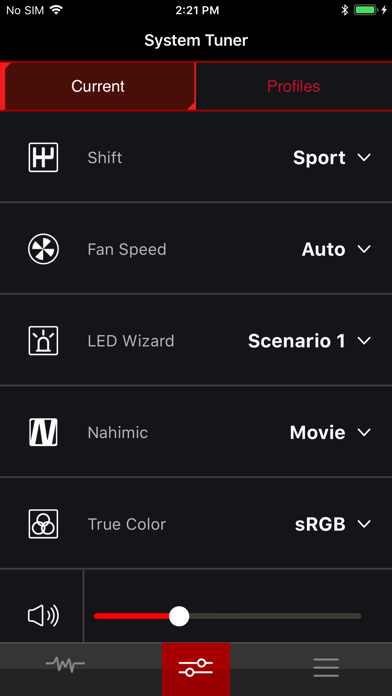Viewport: 392px width, 696px height.
Task: Tap the Bluetooth status bar icon
Action: [344, 10]
